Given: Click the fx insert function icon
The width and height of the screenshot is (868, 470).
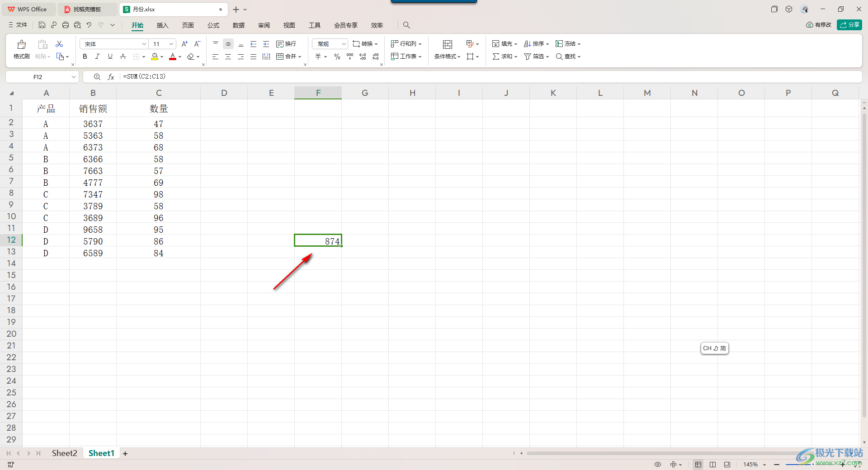Looking at the screenshot, I should coord(111,77).
